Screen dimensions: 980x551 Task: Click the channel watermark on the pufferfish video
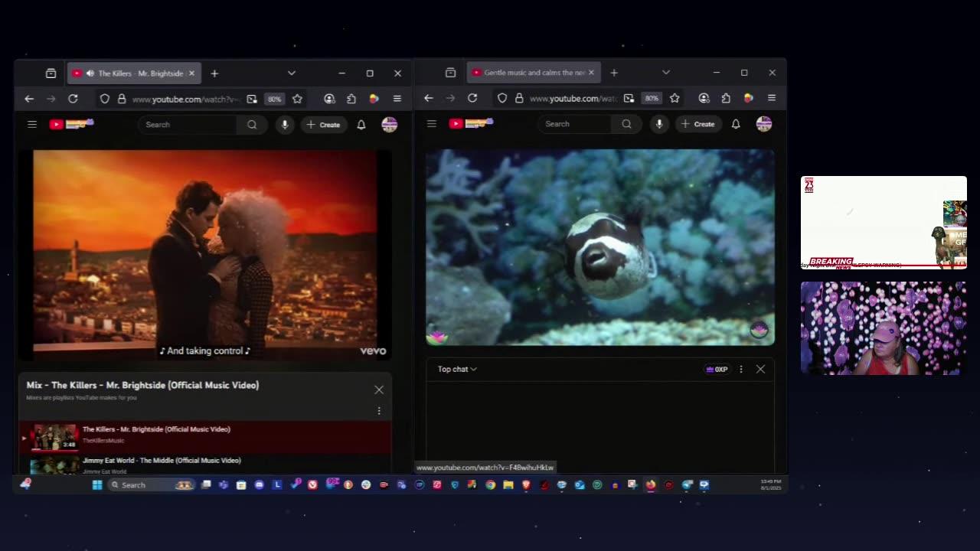tap(759, 330)
